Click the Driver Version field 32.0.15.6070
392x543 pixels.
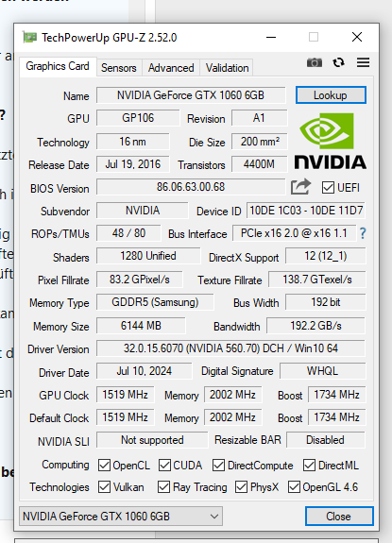[230, 348]
